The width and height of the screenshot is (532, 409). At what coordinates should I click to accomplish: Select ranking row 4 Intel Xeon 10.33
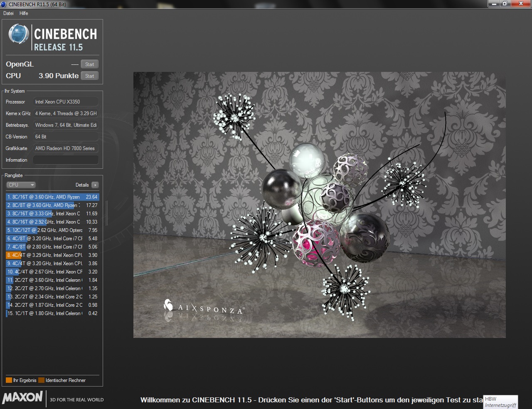(x=52, y=222)
